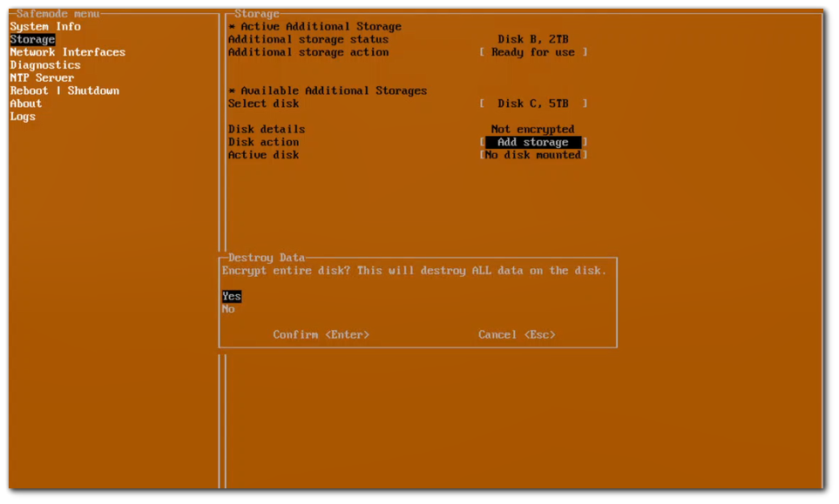
Task: Choose Yes in Destroy Data dialog
Action: [x=232, y=296]
